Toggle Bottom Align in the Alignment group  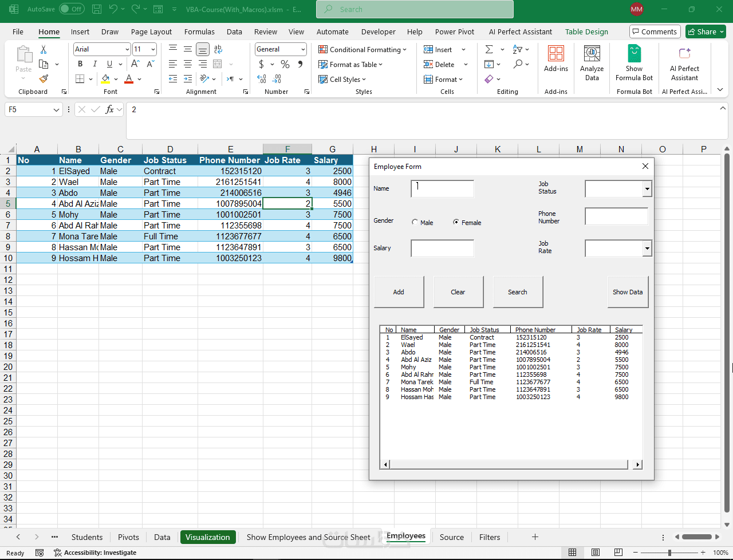203,50
